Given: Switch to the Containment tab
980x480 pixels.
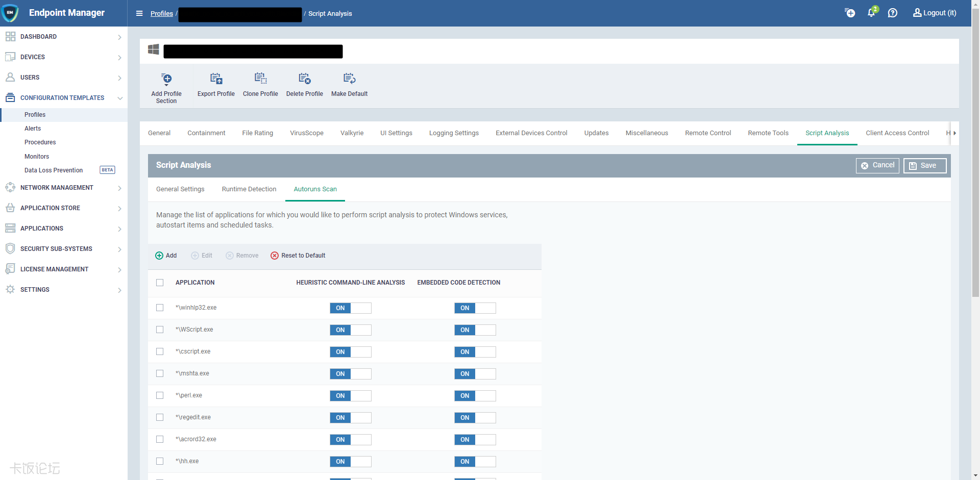Looking at the screenshot, I should pos(206,133).
